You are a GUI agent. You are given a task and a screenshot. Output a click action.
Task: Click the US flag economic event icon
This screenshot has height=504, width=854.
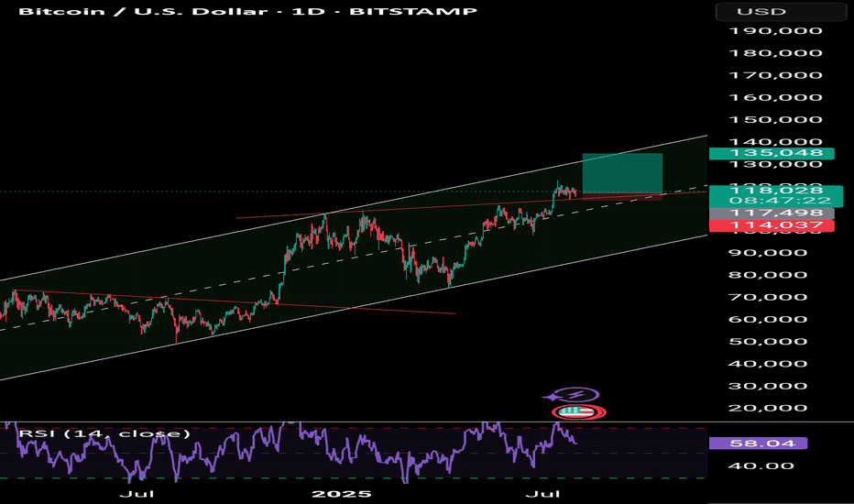point(578,412)
